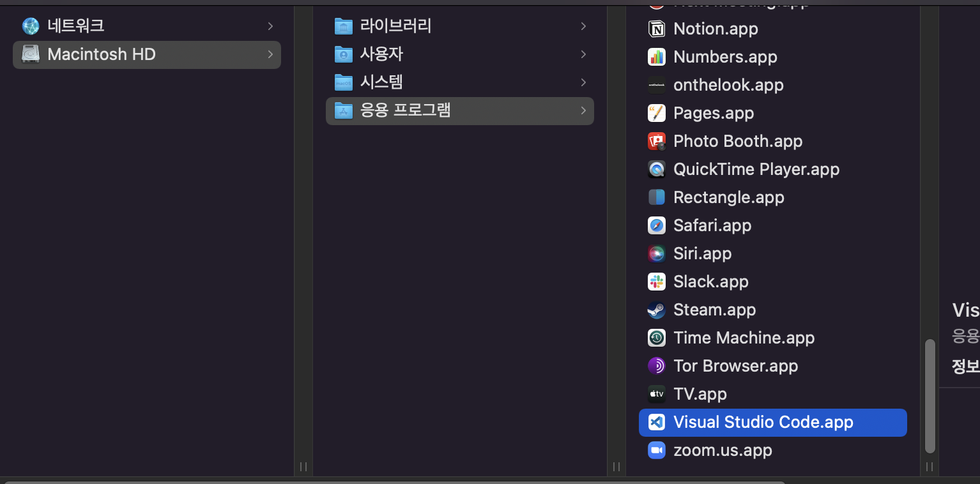This screenshot has height=484, width=980.
Task: Expand 라이브러리 folder via its chevron
Action: (x=583, y=26)
